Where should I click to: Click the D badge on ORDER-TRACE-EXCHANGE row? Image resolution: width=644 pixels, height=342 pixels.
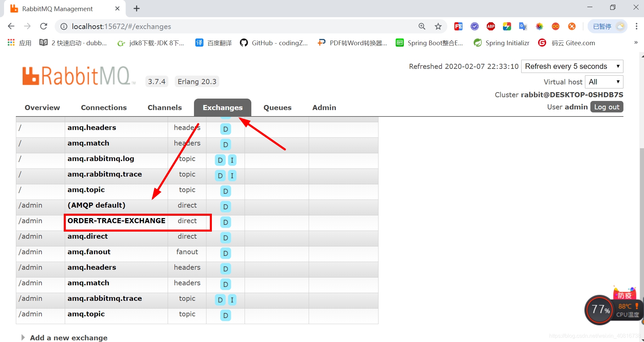226,222
